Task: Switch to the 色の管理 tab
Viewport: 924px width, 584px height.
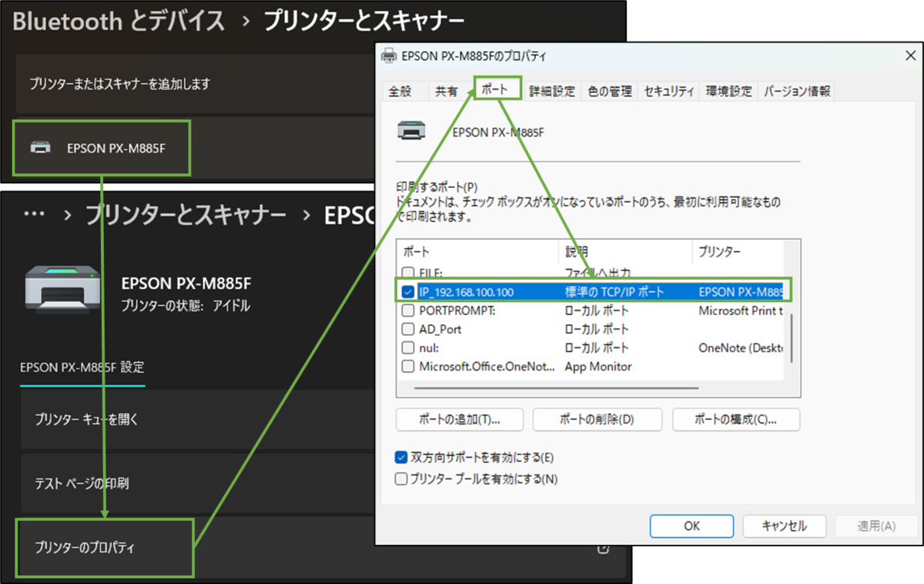Action: [x=610, y=91]
